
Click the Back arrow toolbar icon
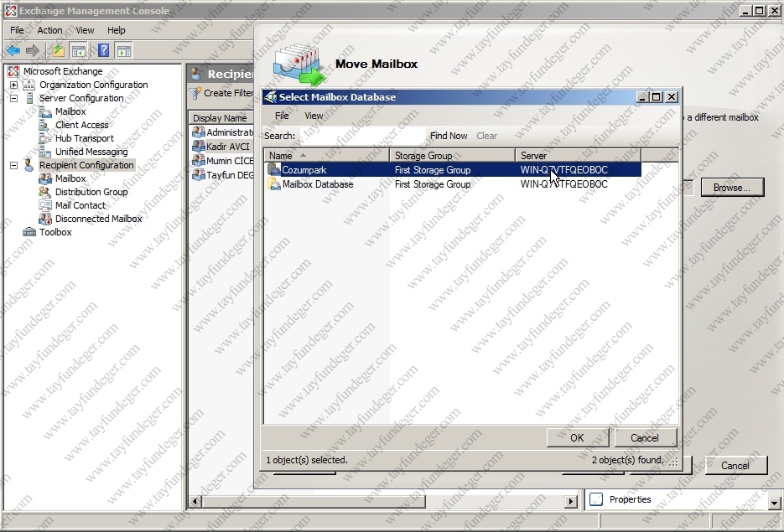[13, 50]
